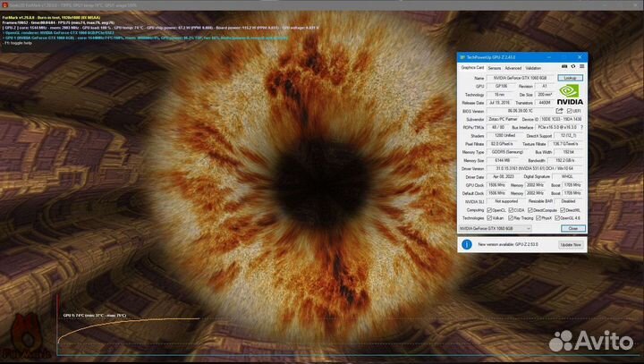Click the Update Now button
644x364 pixels.
(x=570, y=244)
